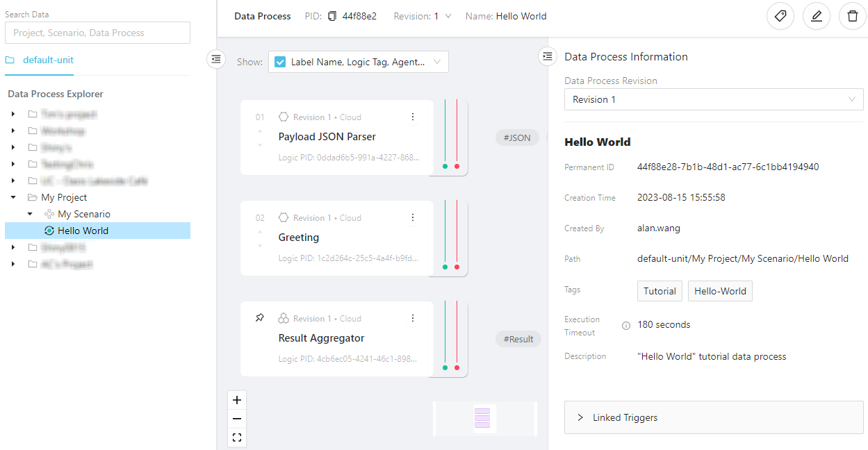Toggle the Show labels checkbox
This screenshot has width=868, height=450.
click(x=280, y=62)
